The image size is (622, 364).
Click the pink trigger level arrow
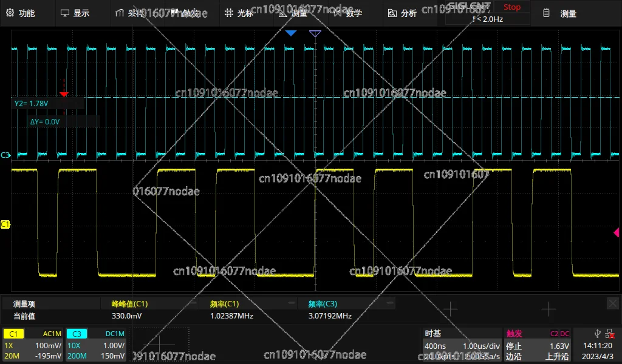pyautogui.click(x=616, y=232)
